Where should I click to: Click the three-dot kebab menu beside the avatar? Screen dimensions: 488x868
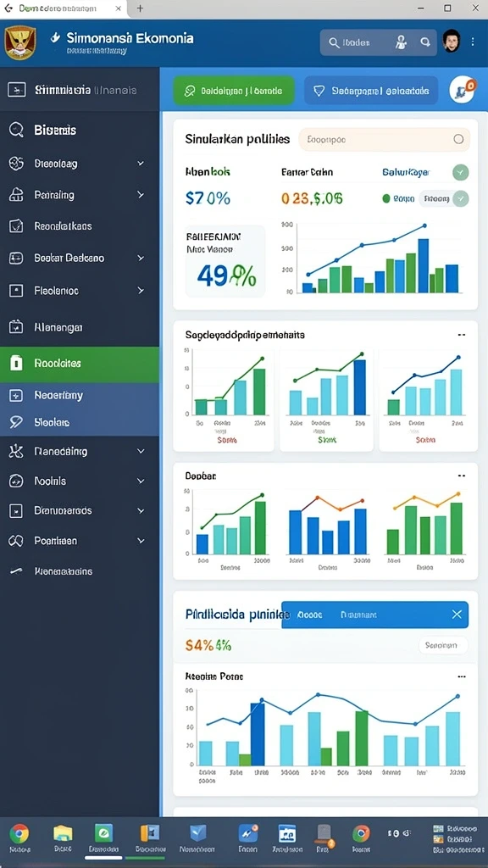click(473, 42)
